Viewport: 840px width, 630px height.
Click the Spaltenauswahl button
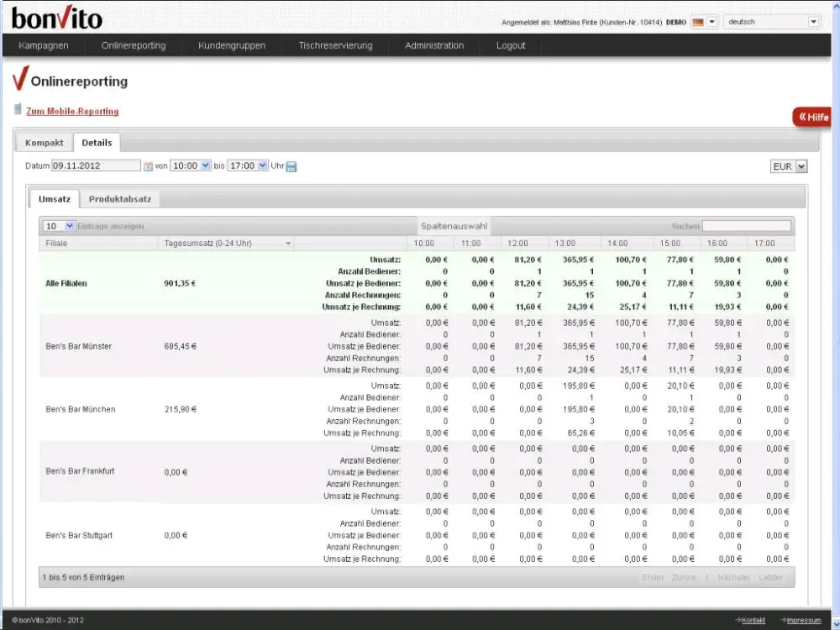coord(454,226)
